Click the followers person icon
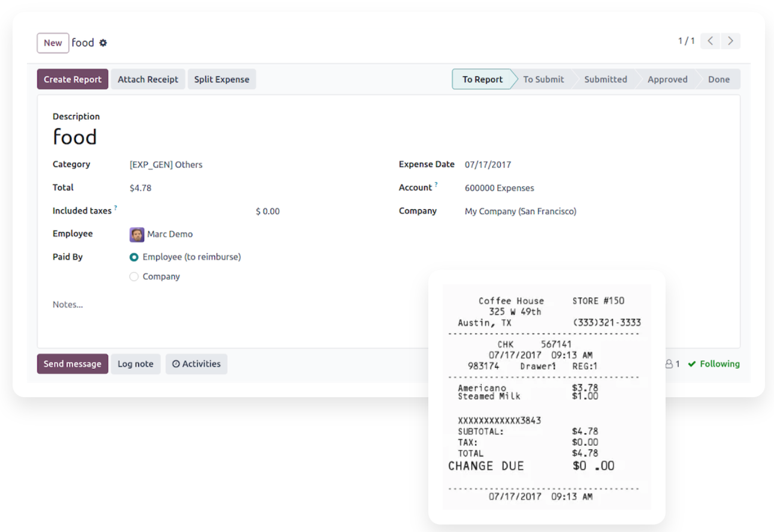Viewport: 774px width, 532px height. 669,364
